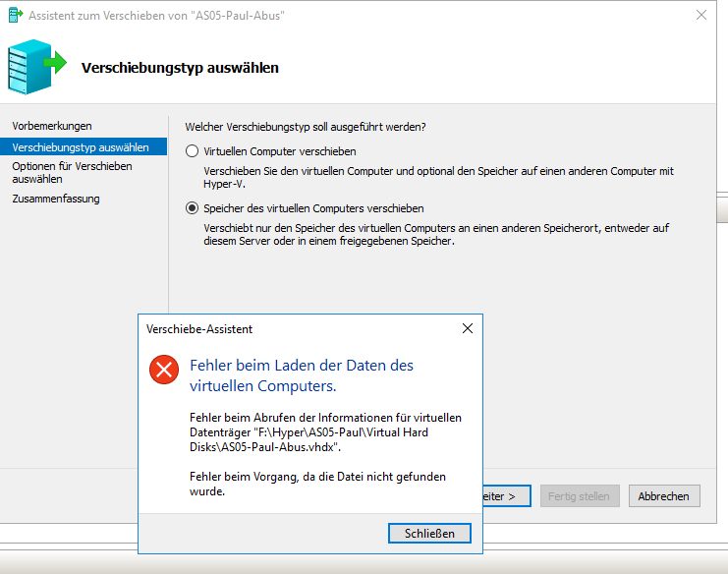Click the question Welcher Verschiebungstyp soll ausgeführt werden
The width and height of the screenshot is (728, 574).
pos(306,127)
